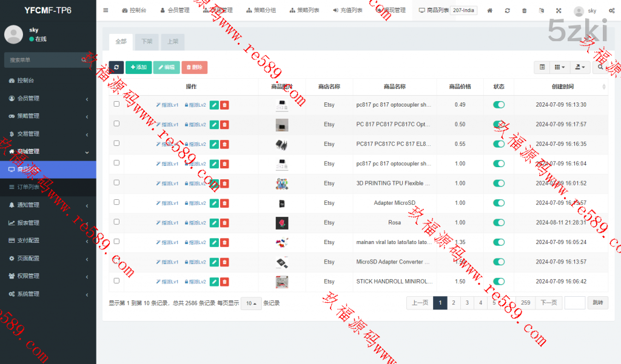Tick the checkbox for the Rosa product row
Image resolution: width=621 pixels, height=364 pixels.
(116, 222)
